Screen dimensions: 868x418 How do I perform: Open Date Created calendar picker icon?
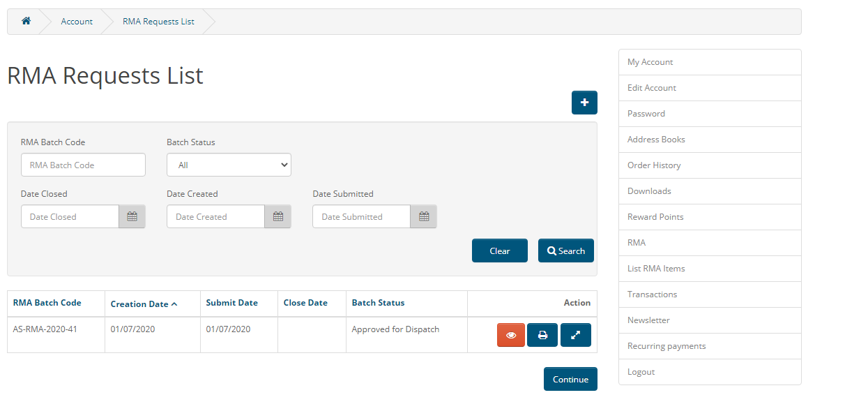277,216
